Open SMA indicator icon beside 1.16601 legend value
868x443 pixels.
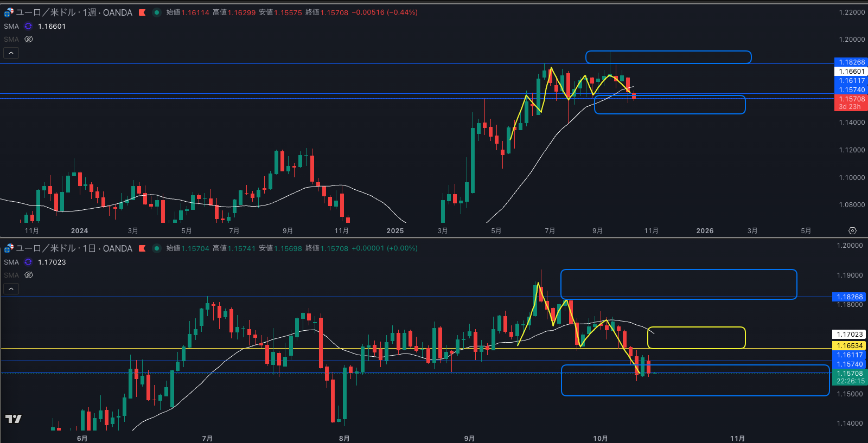pos(28,26)
